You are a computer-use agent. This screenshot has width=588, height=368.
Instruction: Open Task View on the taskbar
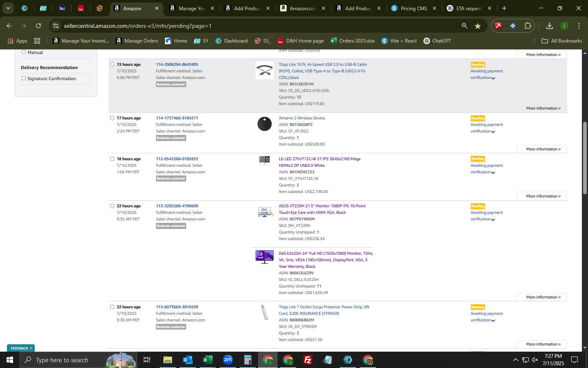coord(147,360)
